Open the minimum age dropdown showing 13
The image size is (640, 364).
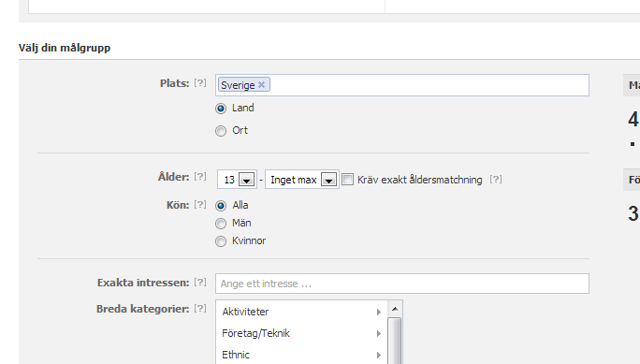click(x=237, y=179)
